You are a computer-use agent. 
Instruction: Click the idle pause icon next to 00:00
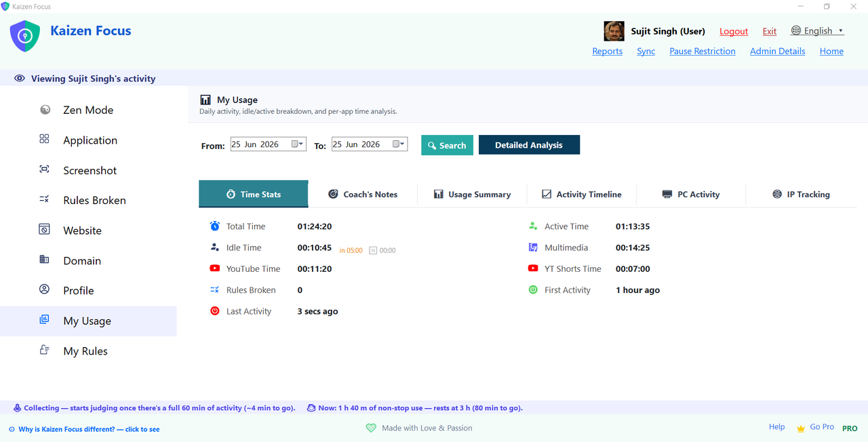coord(373,250)
